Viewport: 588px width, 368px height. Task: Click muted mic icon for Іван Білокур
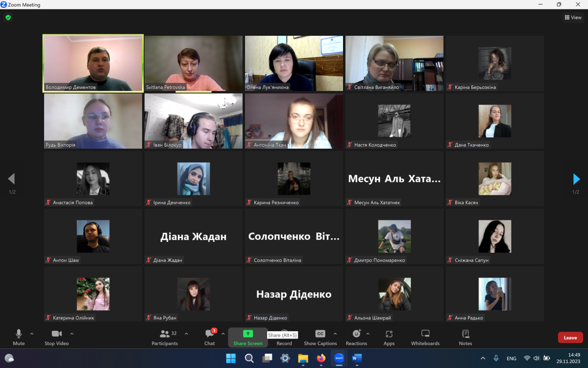pos(149,145)
